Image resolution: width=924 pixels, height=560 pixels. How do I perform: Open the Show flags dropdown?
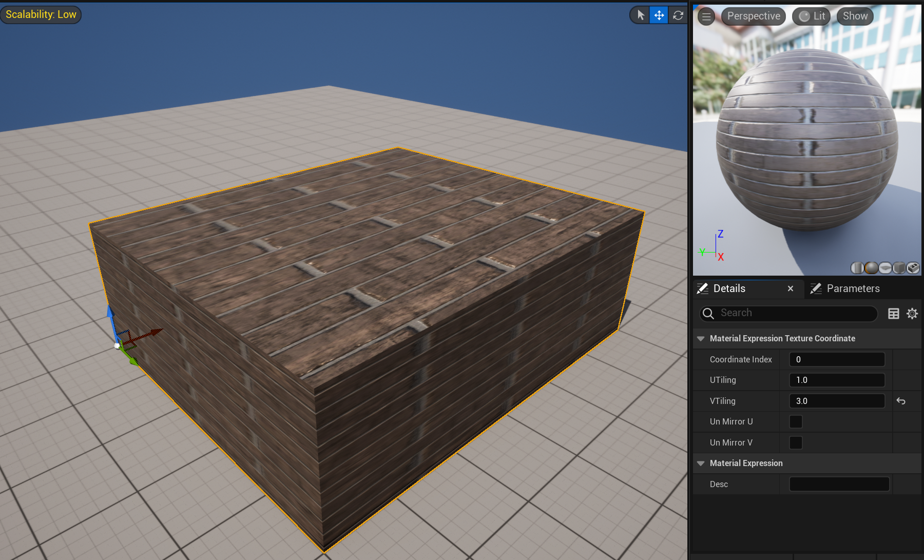pos(855,16)
